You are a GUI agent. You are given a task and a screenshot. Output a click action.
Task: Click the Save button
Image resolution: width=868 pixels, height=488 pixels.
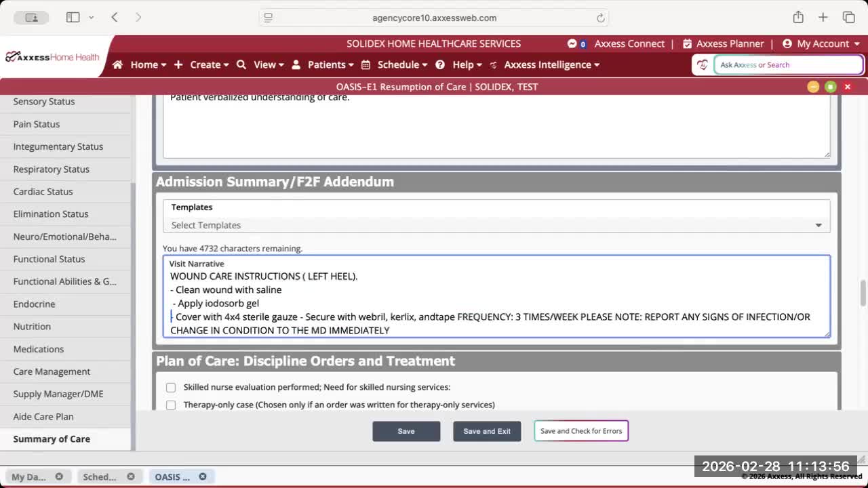406,431
